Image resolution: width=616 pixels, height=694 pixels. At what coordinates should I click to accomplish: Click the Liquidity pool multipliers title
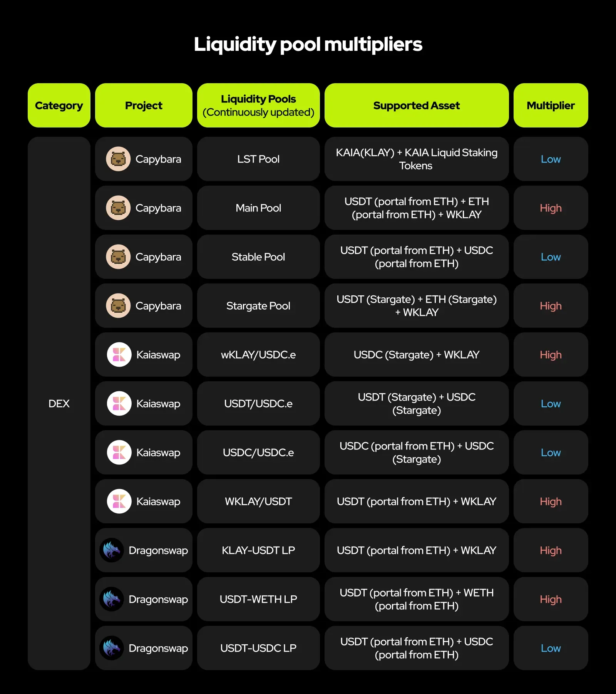tap(308, 44)
